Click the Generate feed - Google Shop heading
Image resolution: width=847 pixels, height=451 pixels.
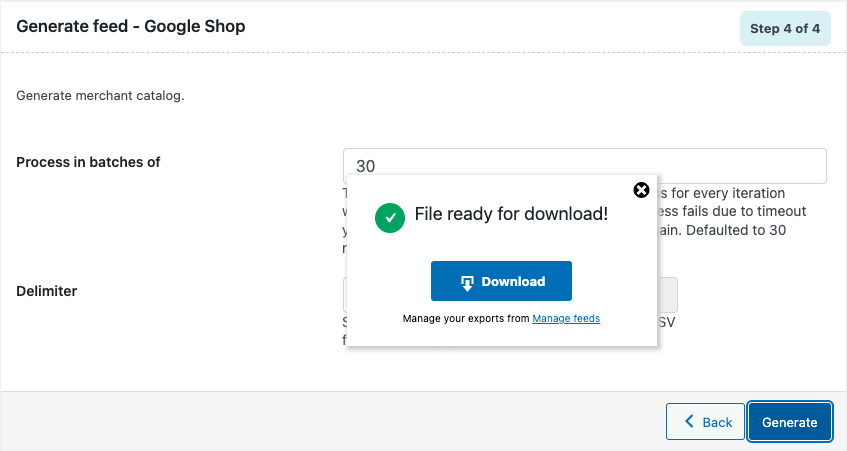(131, 26)
